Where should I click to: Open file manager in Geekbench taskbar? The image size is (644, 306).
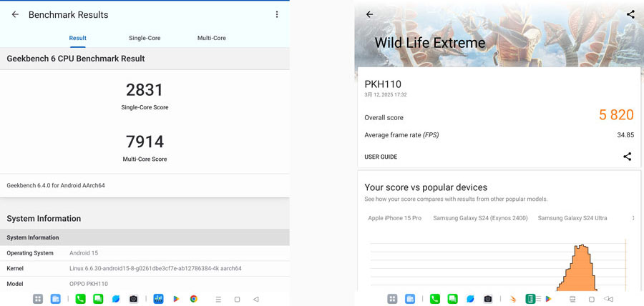pyautogui.click(x=55, y=299)
